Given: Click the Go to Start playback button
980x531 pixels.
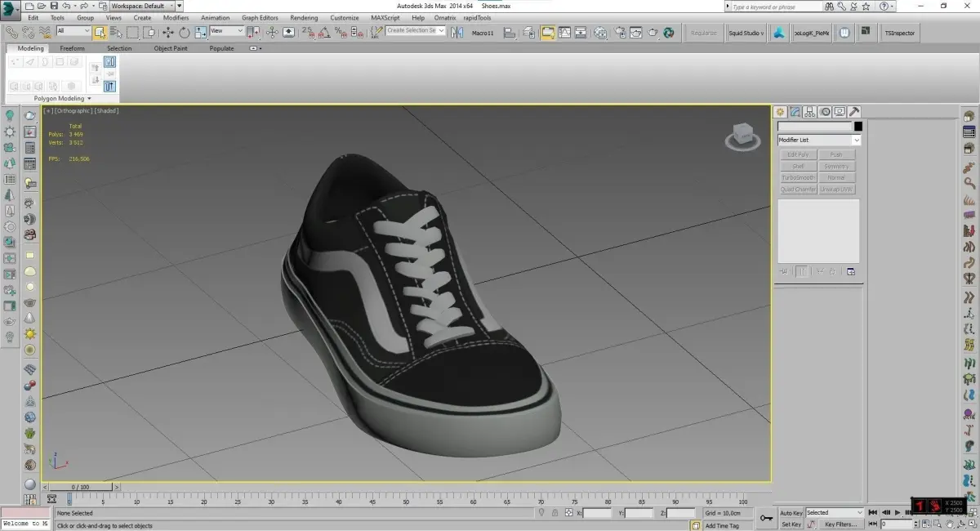Looking at the screenshot, I should (x=873, y=513).
